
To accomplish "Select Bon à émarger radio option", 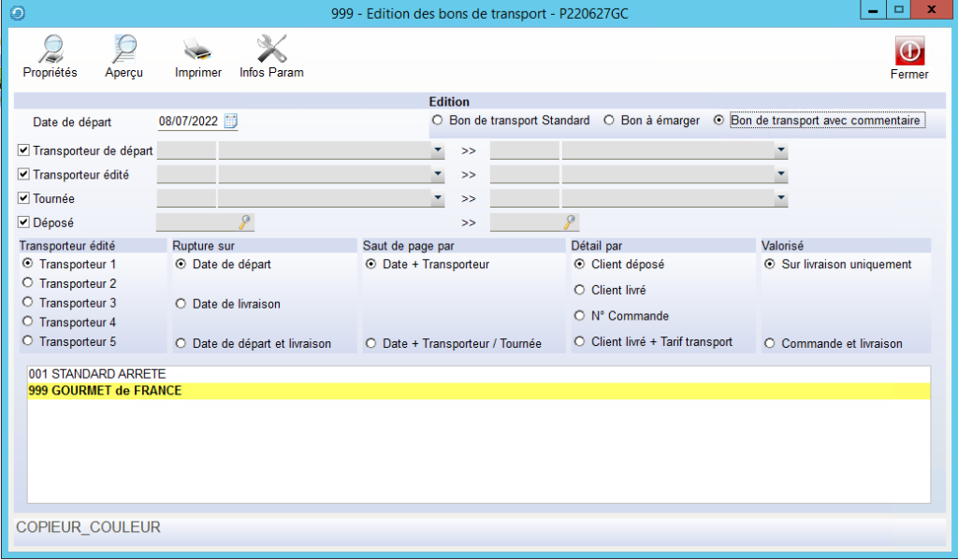I will 608,121.
